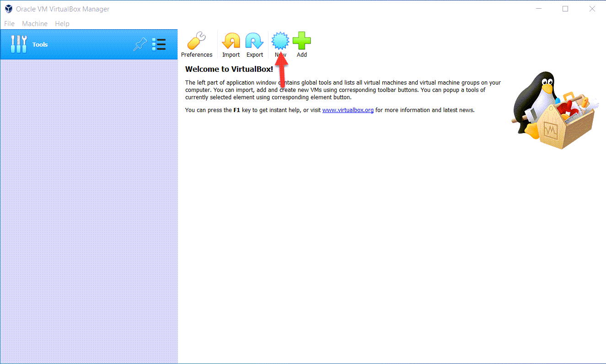This screenshot has height=364, width=606.
Task: Click the Tools screwdriver and wrench icon
Action: click(x=18, y=44)
